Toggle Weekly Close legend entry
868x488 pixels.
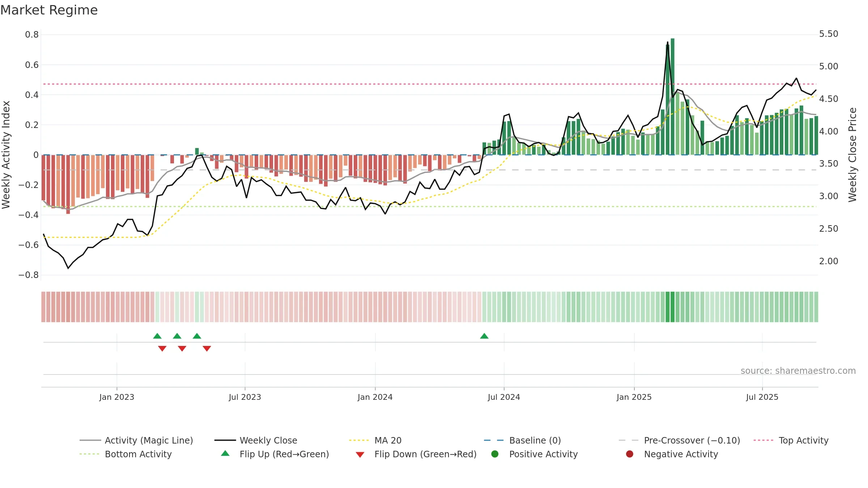256,440
